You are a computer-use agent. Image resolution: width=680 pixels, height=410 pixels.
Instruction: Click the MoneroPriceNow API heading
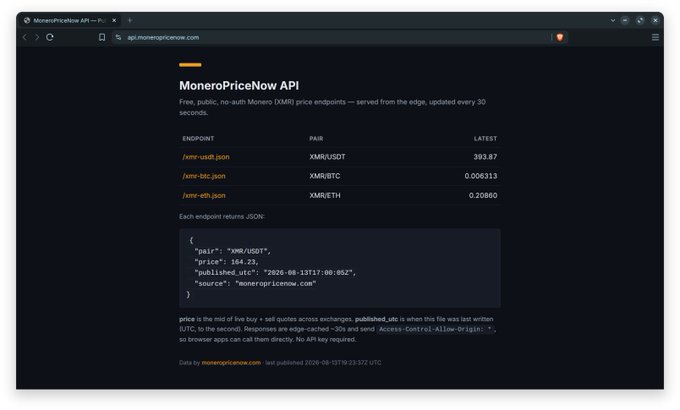[x=239, y=85]
